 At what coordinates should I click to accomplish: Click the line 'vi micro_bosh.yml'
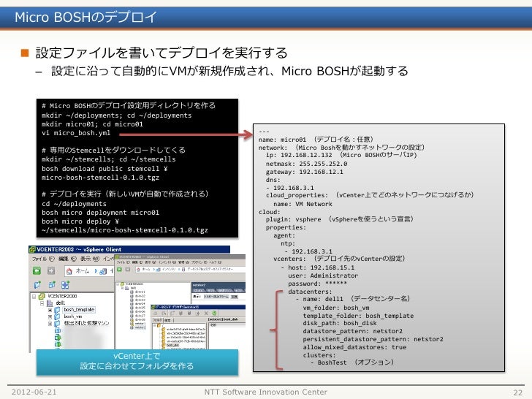[x=76, y=133]
